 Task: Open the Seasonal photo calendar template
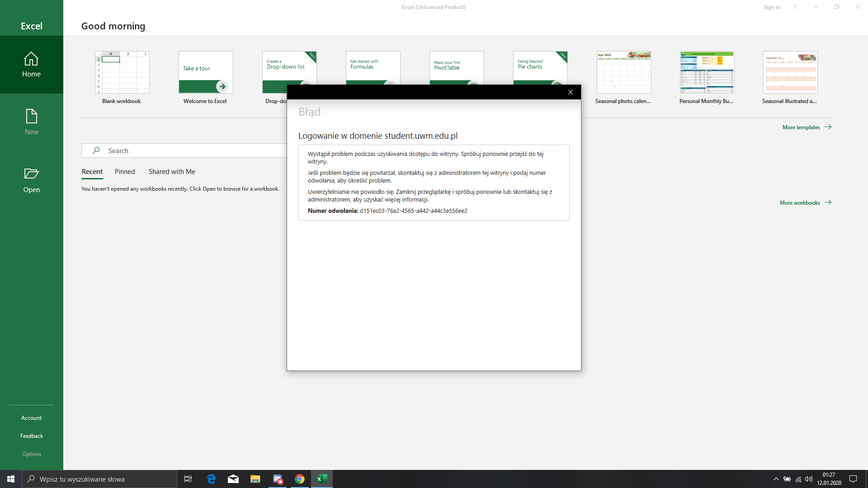[624, 78]
